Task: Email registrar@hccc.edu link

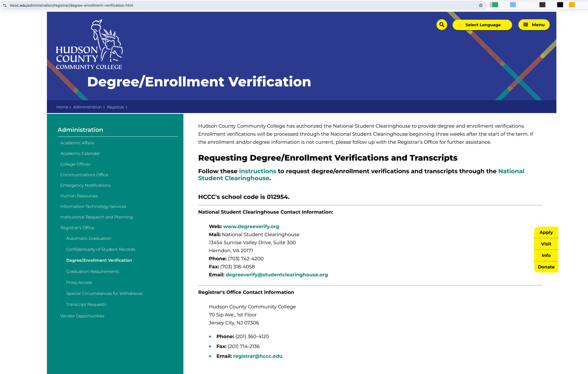Action: (258, 356)
